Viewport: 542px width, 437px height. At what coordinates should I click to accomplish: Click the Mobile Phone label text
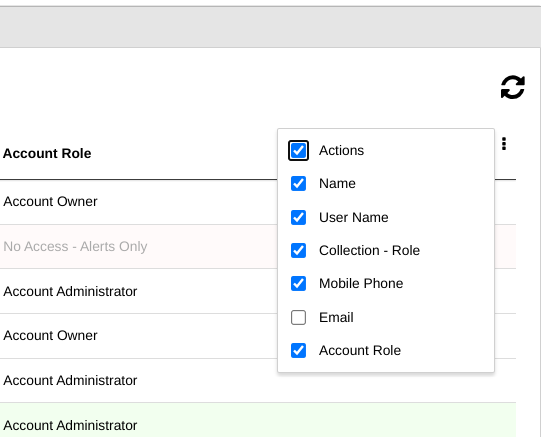pos(361,283)
